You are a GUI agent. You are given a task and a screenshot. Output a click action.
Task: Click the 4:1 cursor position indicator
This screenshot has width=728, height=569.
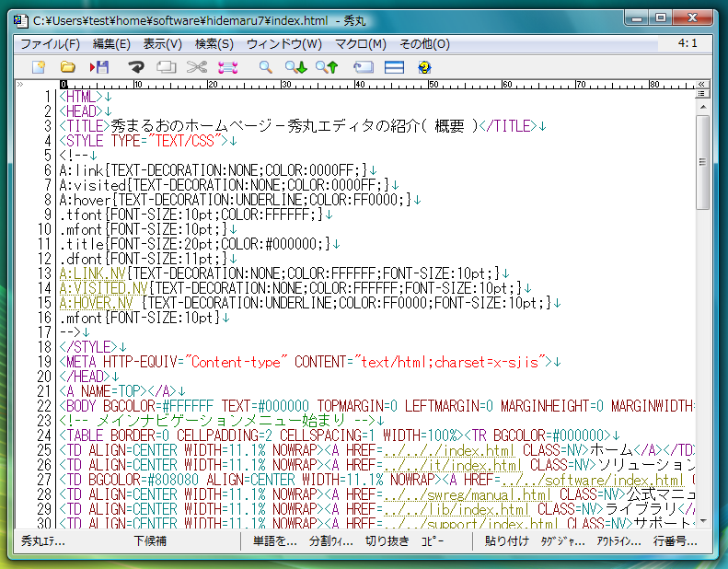688,43
